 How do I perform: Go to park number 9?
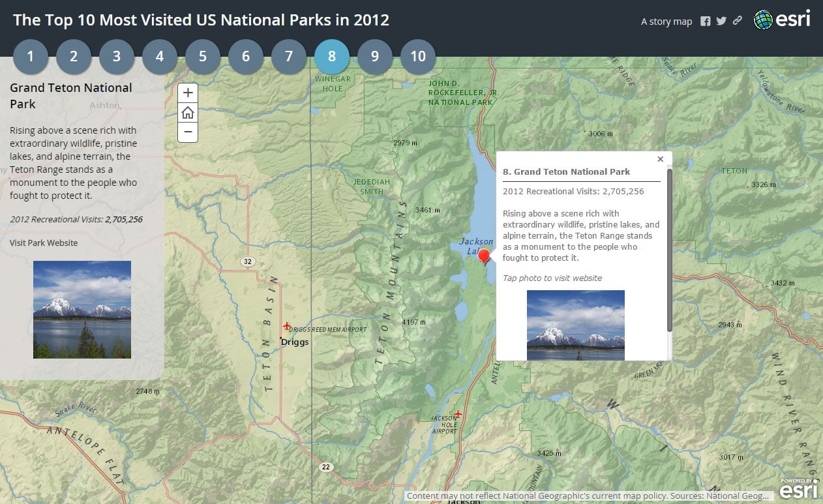pyautogui.click(x=374, y=57)
